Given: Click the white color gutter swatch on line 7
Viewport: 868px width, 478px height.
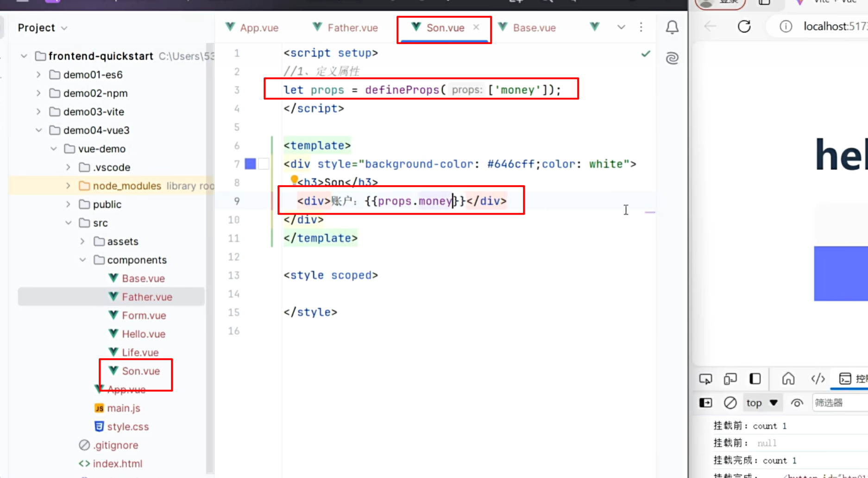Looking at the screenshot, I should [264, 164].
